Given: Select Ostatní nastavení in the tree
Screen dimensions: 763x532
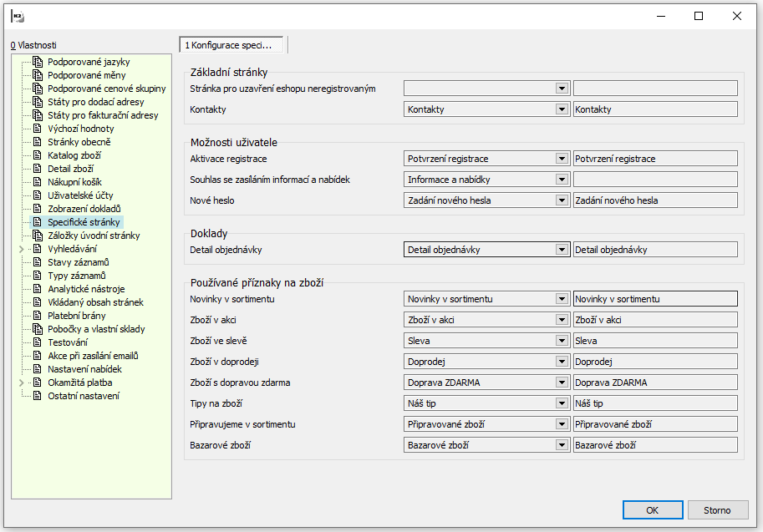Looking at the screenshot, I should point(84,396).
